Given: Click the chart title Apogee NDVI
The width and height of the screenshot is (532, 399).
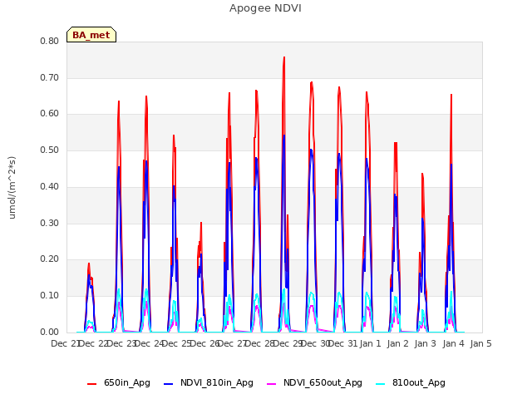Looking at the screenshot, I should (265, 8).
